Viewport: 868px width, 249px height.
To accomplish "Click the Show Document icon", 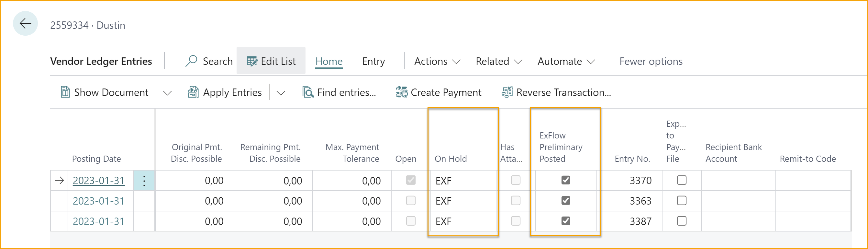I will [65, 92].
